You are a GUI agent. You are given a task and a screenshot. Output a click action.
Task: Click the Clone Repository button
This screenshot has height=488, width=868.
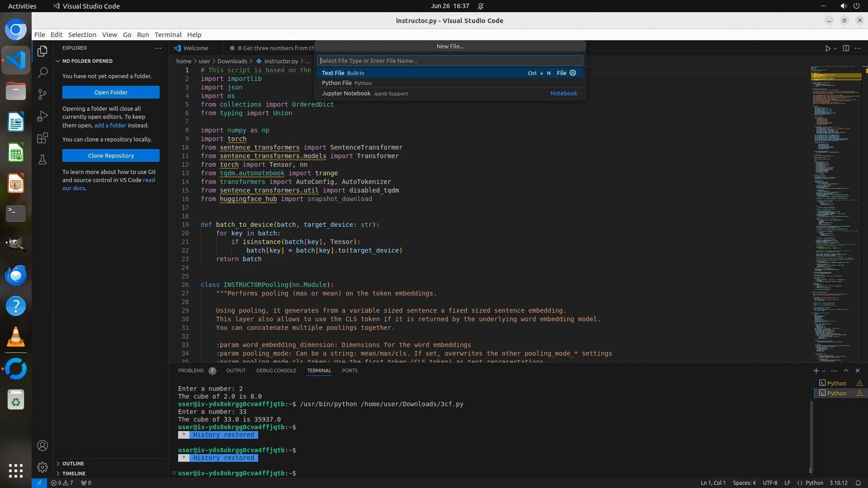pos(111,155)
